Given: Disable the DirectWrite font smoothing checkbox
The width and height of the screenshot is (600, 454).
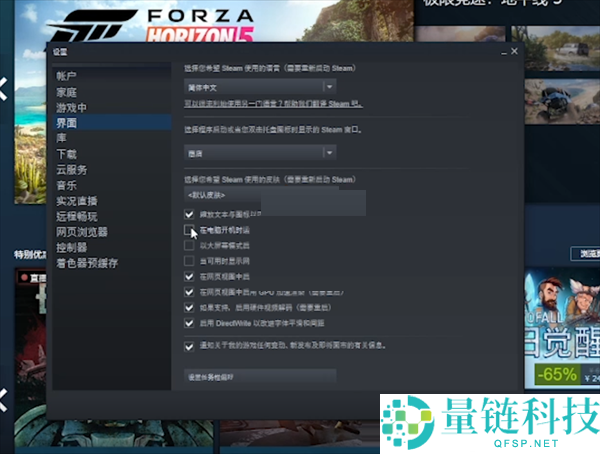Looking at the screenshot, I should tap(190, 323).
